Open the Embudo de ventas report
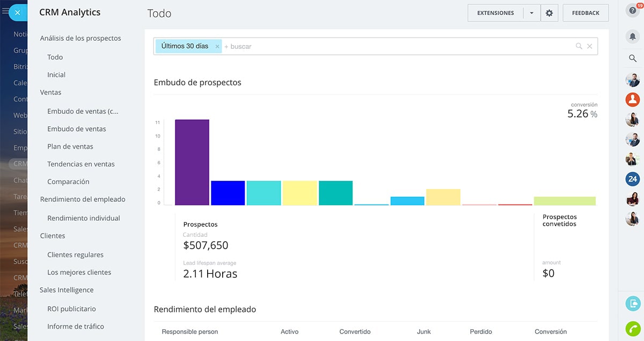This screenshot has width=644, height=341. coord(77,129)
